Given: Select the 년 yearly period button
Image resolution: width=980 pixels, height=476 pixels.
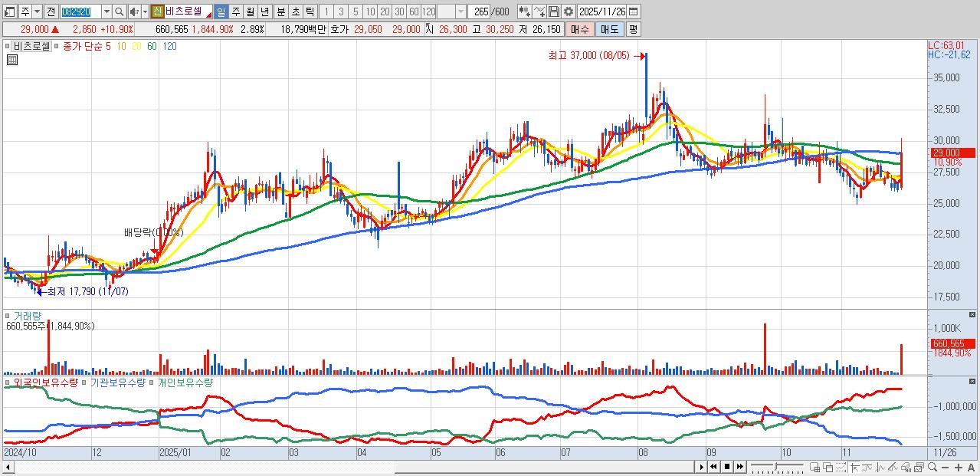Looking at the screenshot, I should (x=264, y=11).
